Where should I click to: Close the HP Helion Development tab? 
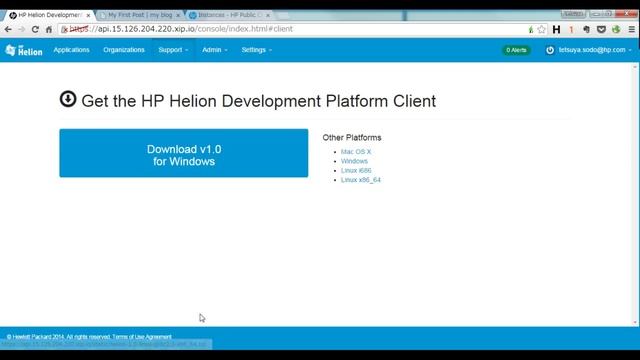(88, 15)
